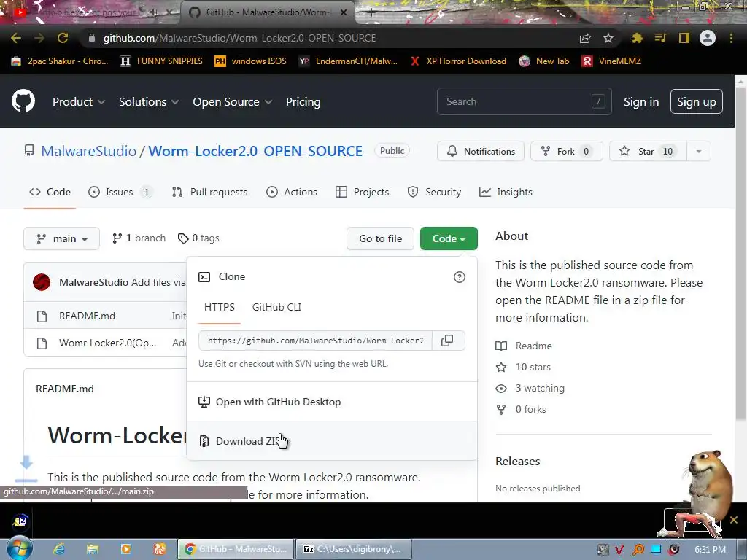Switch to the Issues tab
This screenshot has height=560, width=747.
point(120,192)
